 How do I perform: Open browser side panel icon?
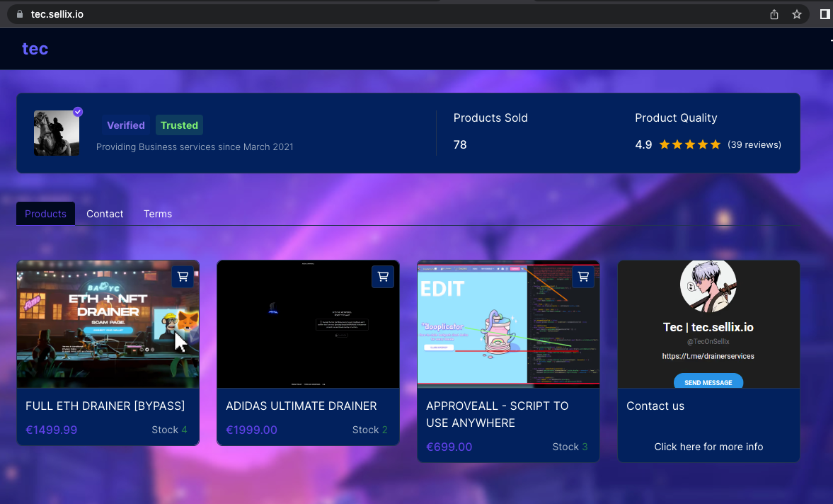[x=825, y=14]
